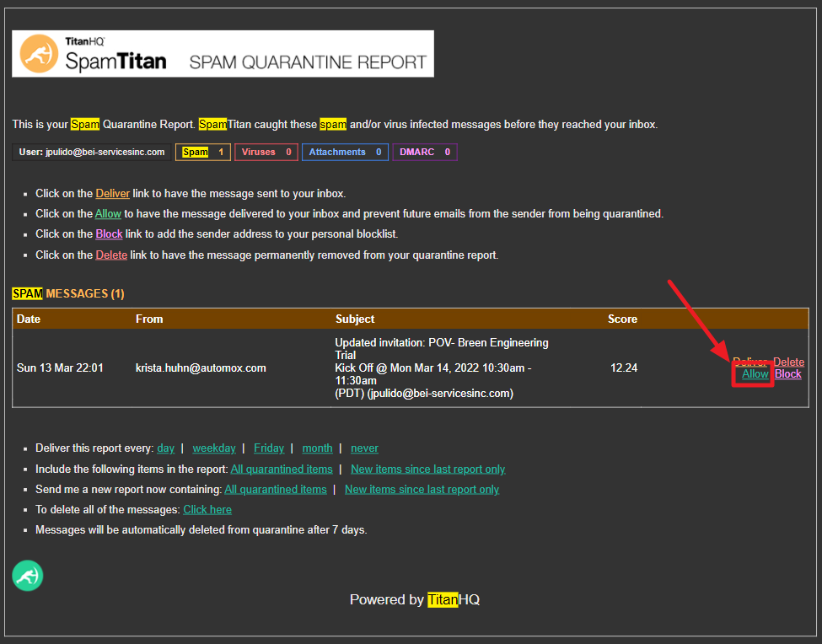This screenshot has height=644, width=822.
Task: Allow the krista.huhn@automox.com message
Action: click(755, 374)
